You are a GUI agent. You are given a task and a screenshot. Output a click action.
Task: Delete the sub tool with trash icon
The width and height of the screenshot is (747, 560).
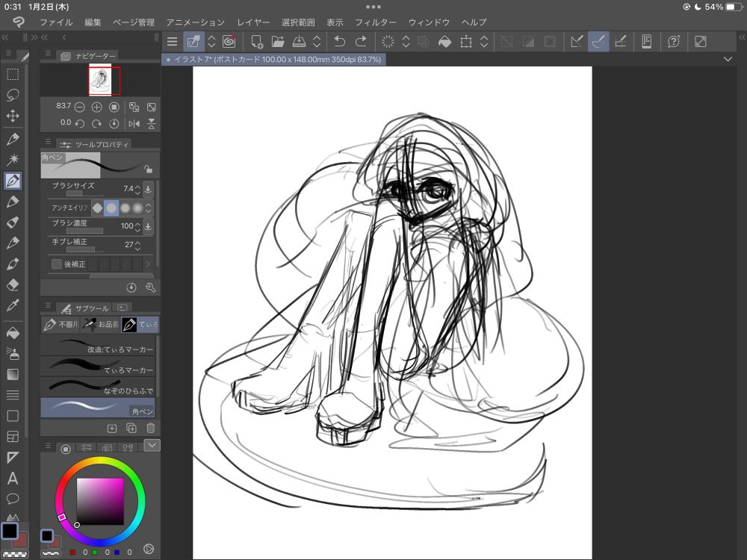point(150,428)
